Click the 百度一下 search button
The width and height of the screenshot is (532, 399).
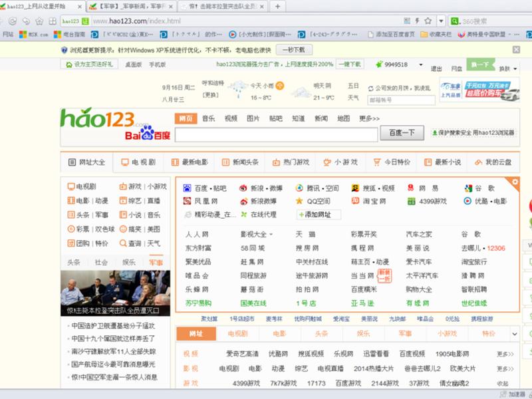[402, 132]
